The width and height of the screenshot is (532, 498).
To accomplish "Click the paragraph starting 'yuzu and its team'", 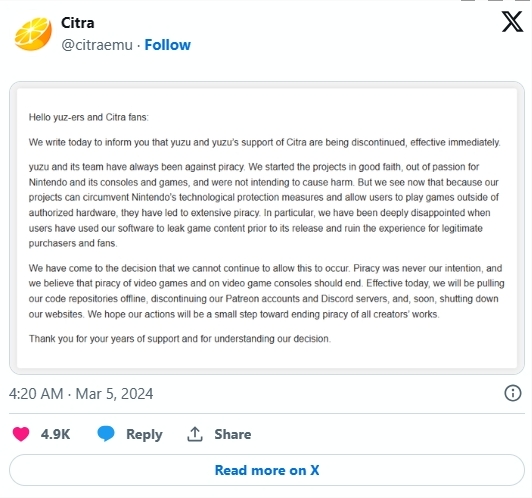I will point(264,205).
